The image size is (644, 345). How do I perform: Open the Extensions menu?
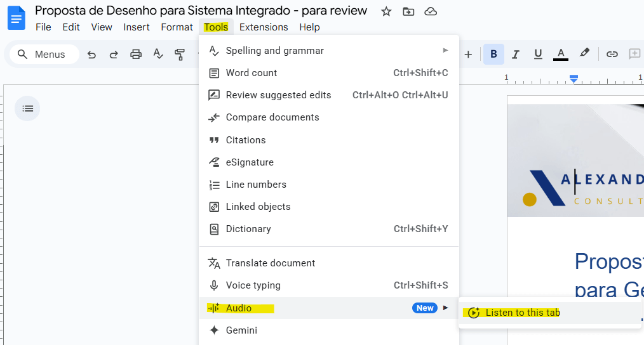(x=264, y=27)
